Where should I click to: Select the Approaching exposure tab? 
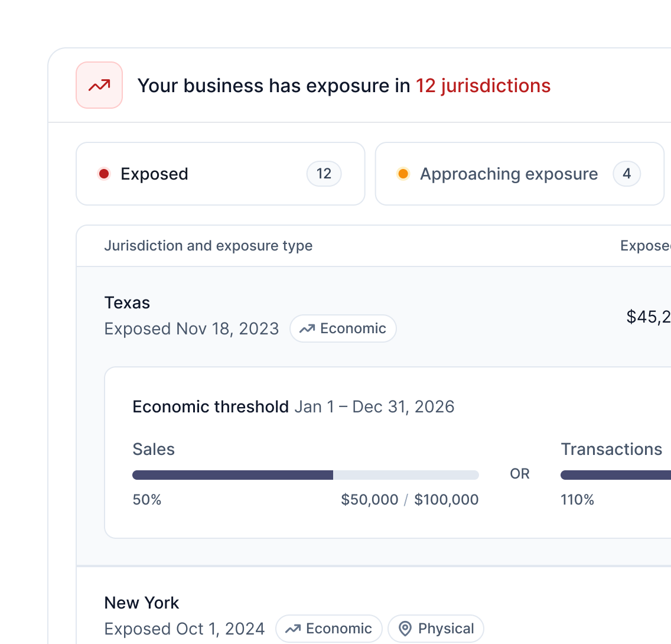pos(520,174)
